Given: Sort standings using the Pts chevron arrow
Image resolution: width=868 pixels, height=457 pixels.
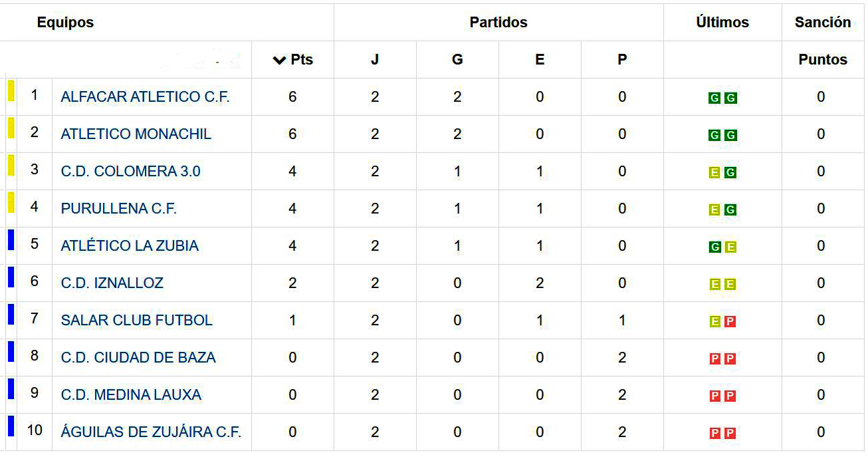Looking at the screenshot, I should [x=279, y=60].
